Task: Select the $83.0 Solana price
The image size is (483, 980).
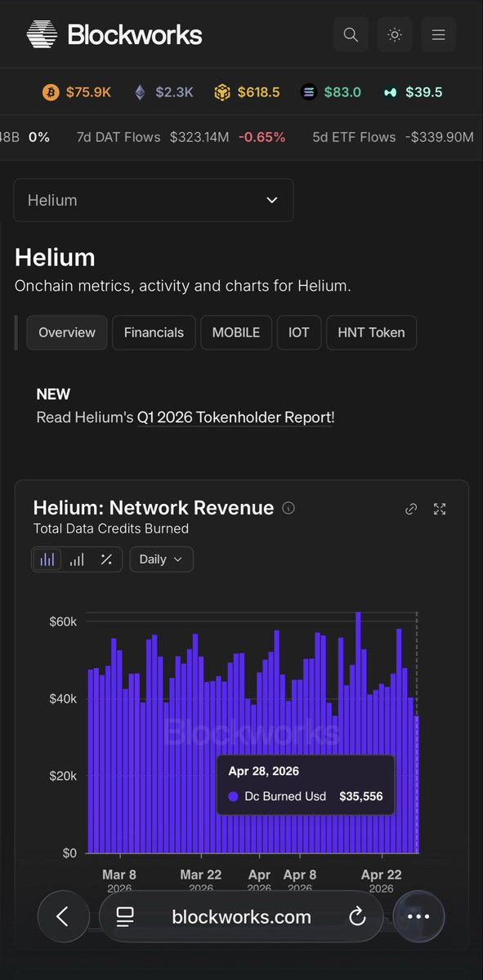Action: (342, 92)
